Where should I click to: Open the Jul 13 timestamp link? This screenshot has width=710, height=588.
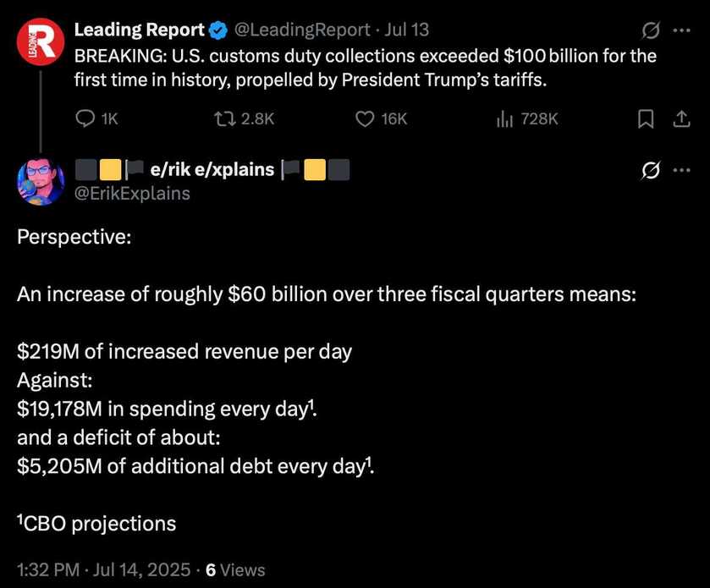(x=406, y=30)
